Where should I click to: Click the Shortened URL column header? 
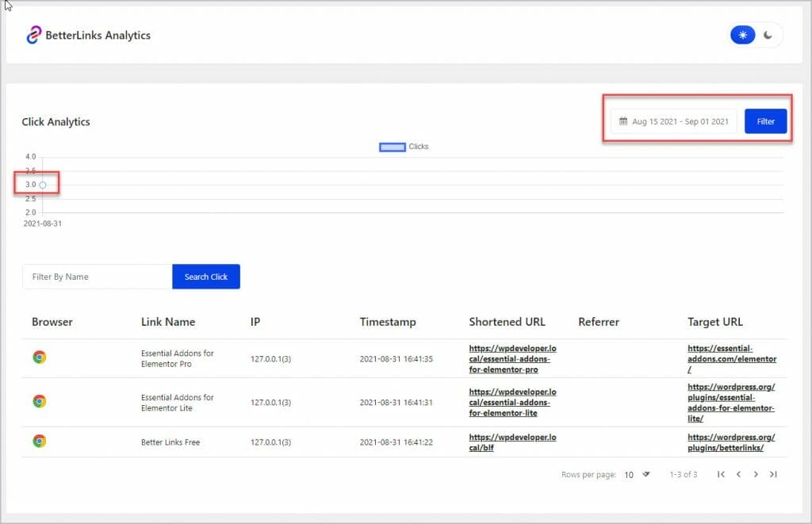coord(507,322)
